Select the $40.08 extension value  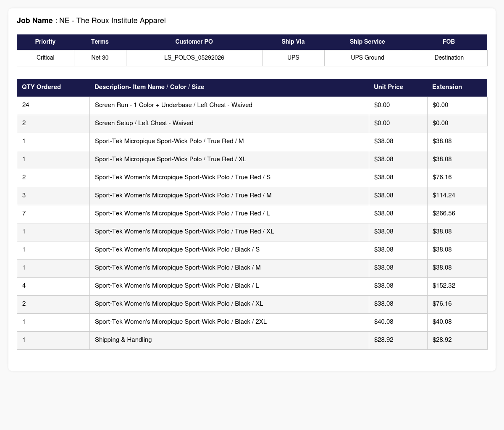pyautogui.click(x=442, y=322)
